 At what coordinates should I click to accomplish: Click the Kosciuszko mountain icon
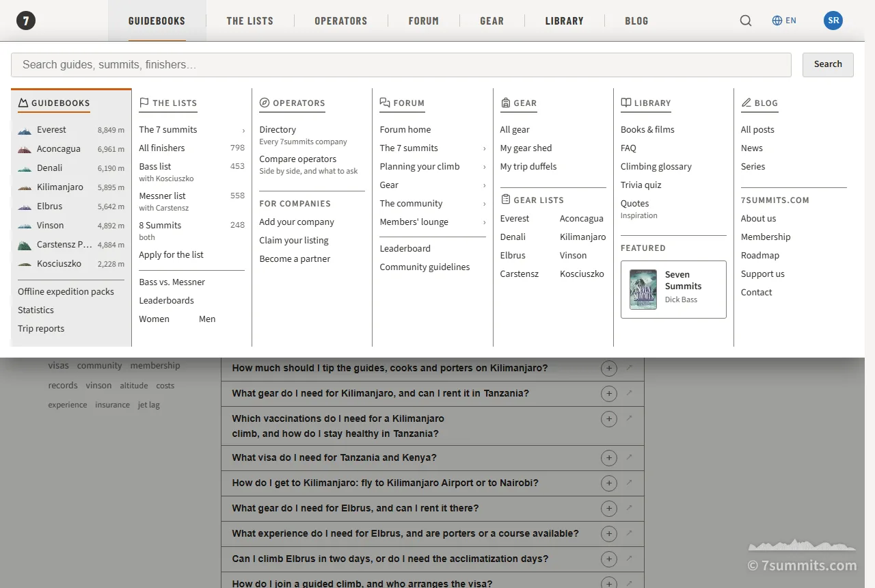(x=25, y=264)
